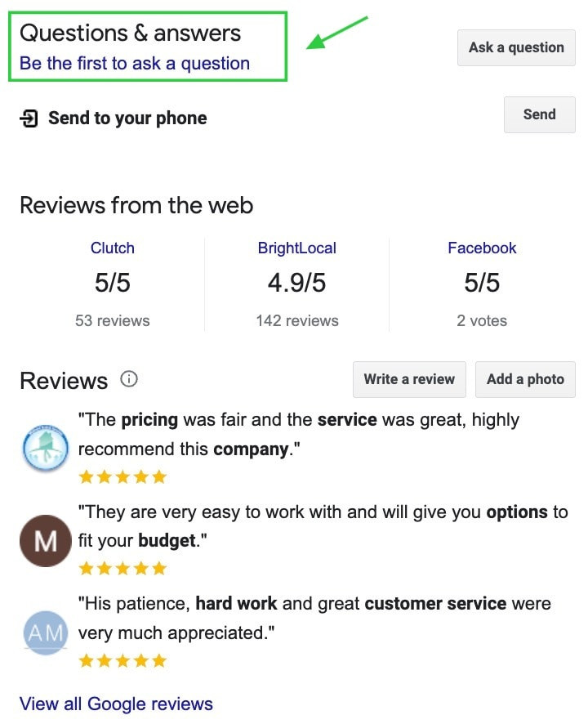Open the blue AM reviewer avatar
This screenshot has height=724, width=588.
coord(46,632)
